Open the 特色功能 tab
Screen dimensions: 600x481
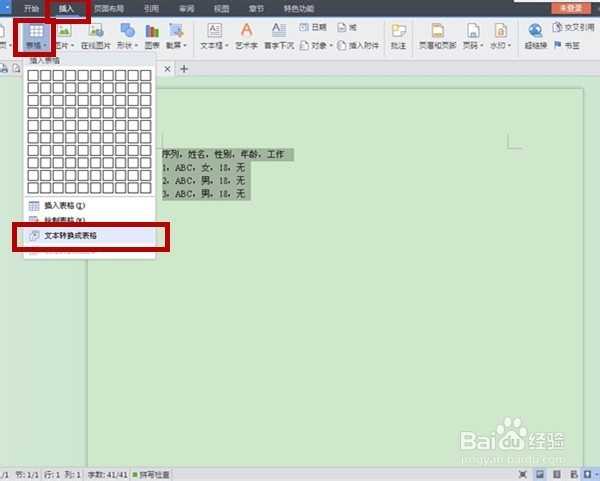click(299, 8)
